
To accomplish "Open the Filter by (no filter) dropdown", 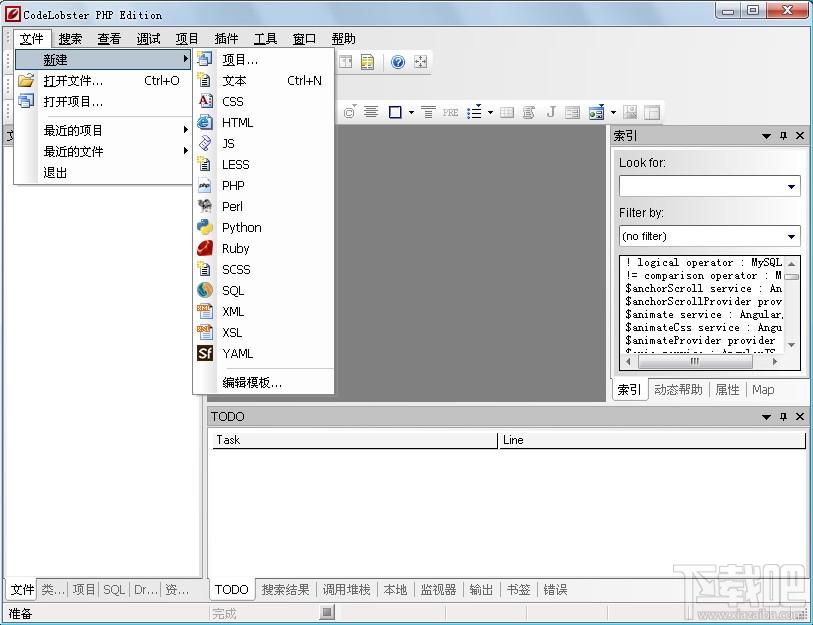I will coord(791,237).
